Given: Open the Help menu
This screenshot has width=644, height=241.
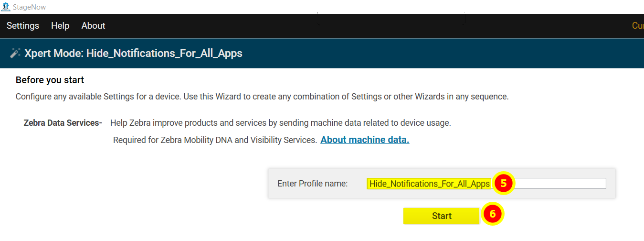Looking at the screenshot, I should point(60,26).
